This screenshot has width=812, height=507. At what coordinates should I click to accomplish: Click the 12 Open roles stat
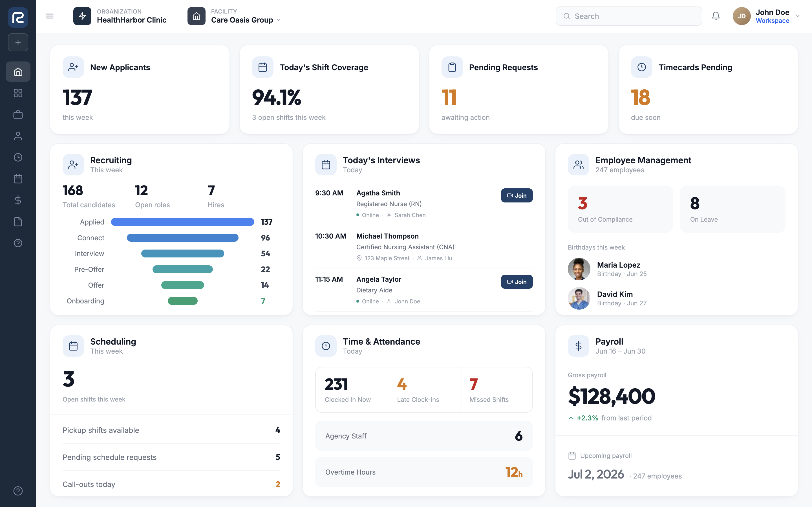coord(152,196)
